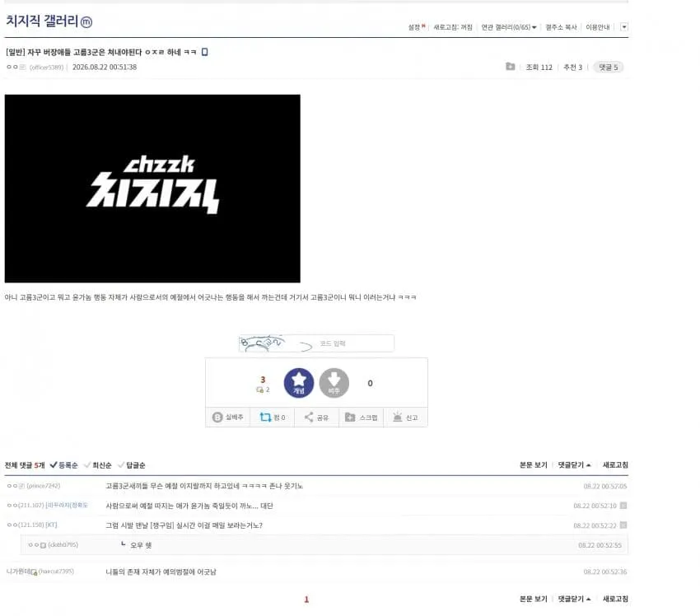Click the 개념 star recommend button
Viewport: 700px width, 616px height.
[x=299, y=383]
